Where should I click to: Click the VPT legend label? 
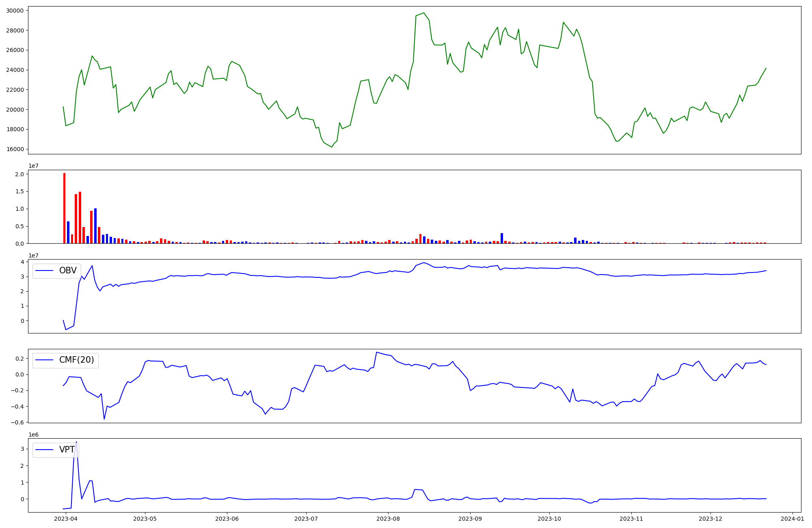pos(67,450)
